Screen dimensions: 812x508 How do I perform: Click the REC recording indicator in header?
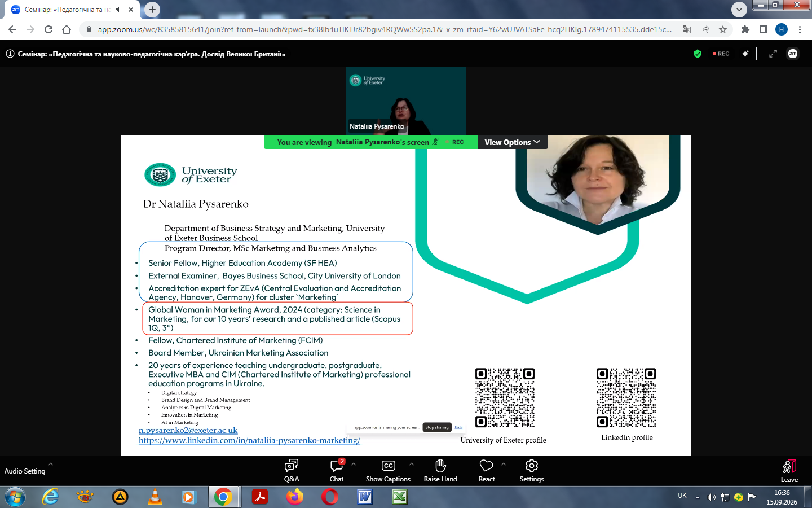point(721,54)
